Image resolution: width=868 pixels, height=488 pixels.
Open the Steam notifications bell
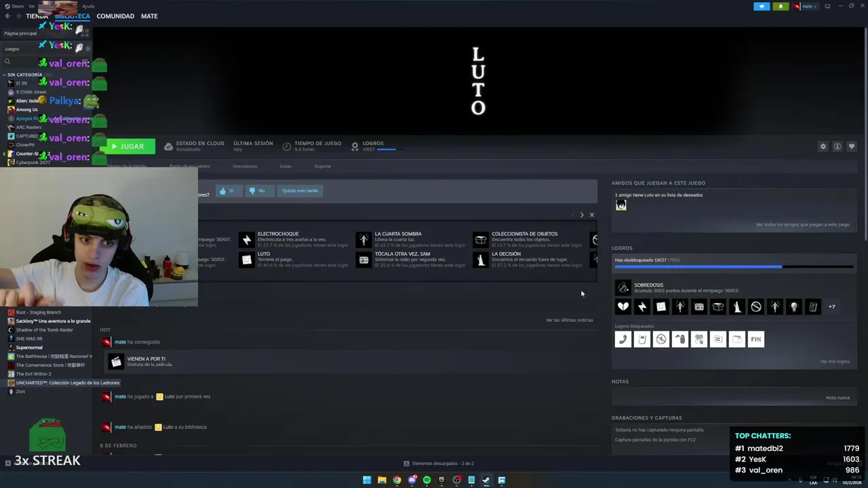781,6
